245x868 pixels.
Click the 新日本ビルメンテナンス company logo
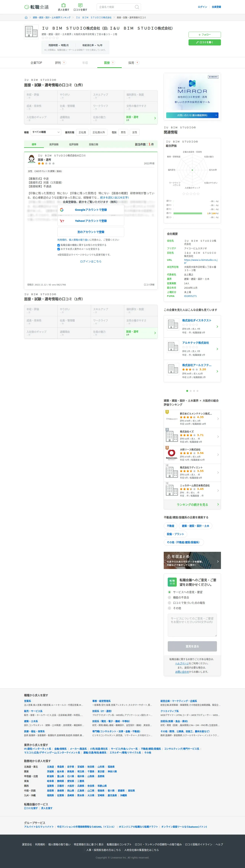pos(172,419)
